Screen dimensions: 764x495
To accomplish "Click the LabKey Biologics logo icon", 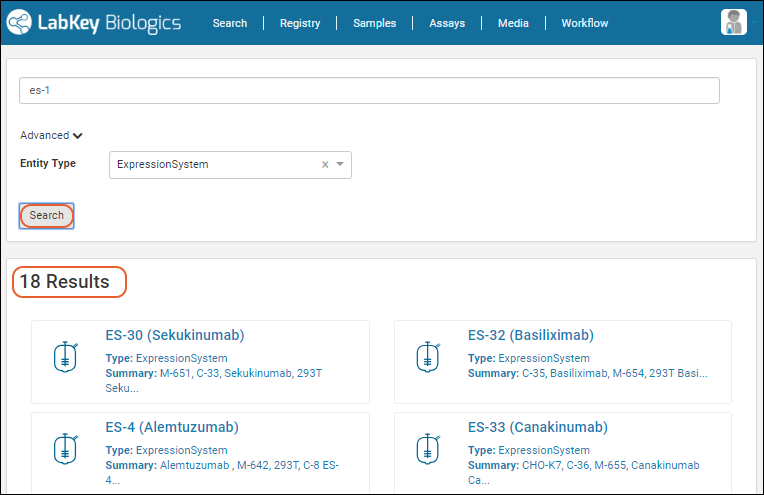I will [x=19, y=22].
